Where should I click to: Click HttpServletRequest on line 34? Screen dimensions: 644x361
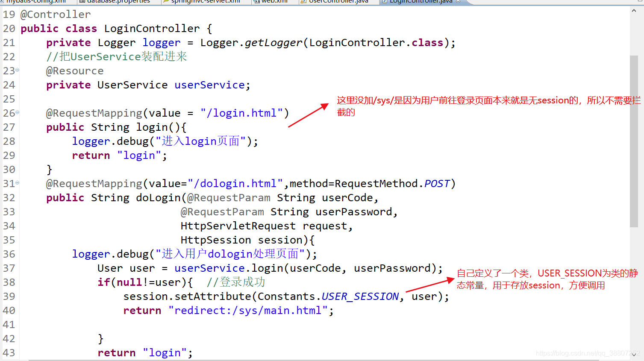pos(238,226)
